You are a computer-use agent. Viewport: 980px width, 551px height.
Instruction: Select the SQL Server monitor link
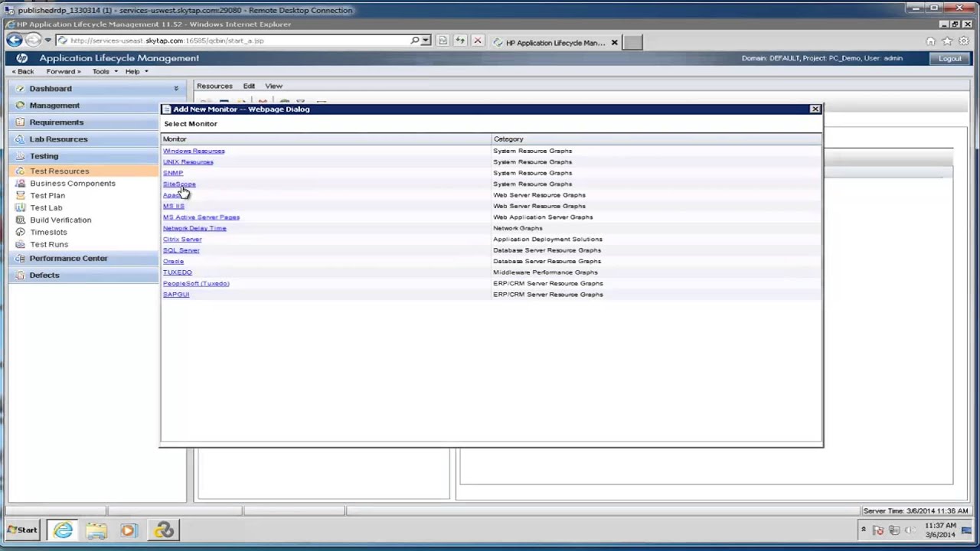pyautogui.click(x=181, y=251)
